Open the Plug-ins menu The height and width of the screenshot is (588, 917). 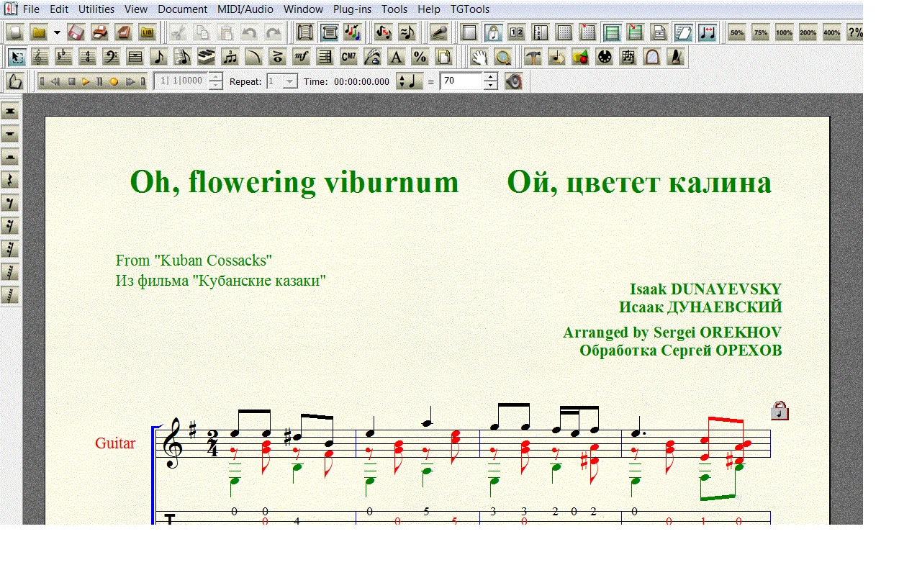click(x=353, y=9)
